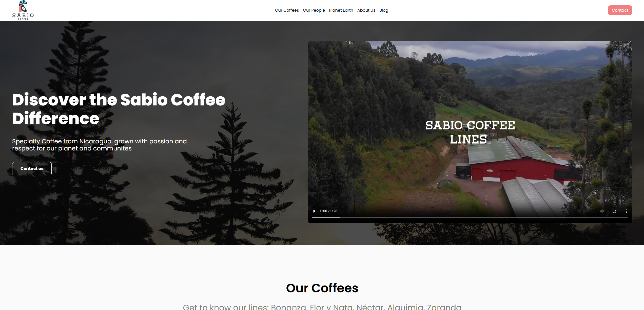The image size is (644, 310).
Task: Click the Sabio Coffee logo
Action: point(23,10)
